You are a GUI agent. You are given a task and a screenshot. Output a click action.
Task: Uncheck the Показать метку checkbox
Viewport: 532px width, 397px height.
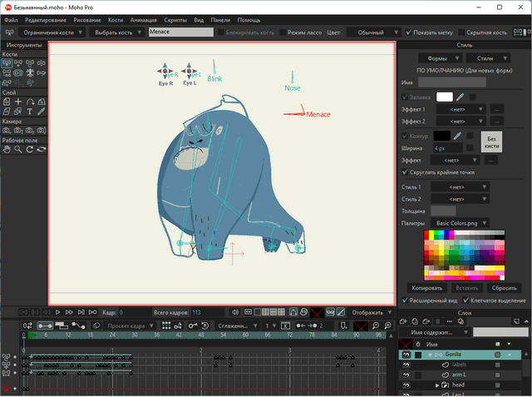point(408,32)
